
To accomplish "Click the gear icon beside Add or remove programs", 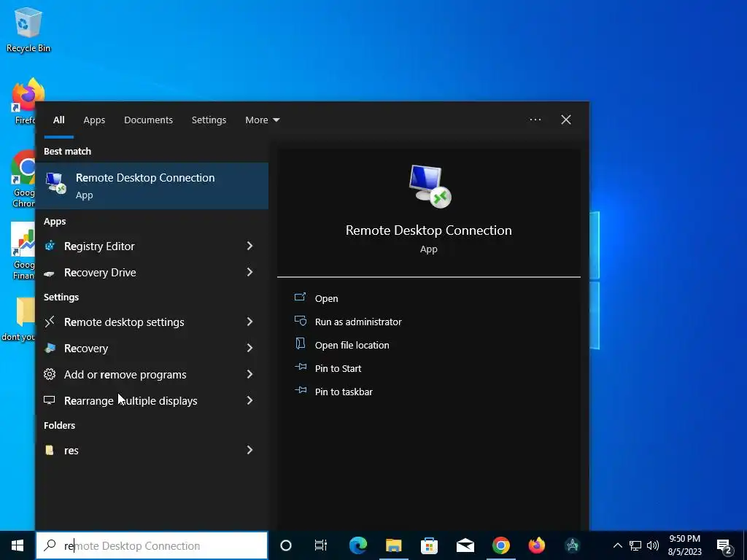I will pyautogui.click(x=50, y=374).
